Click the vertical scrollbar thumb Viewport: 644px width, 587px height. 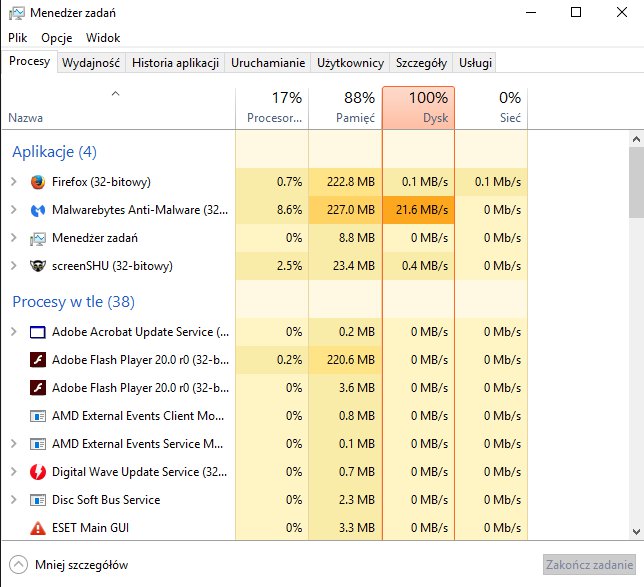coord(636,182)
